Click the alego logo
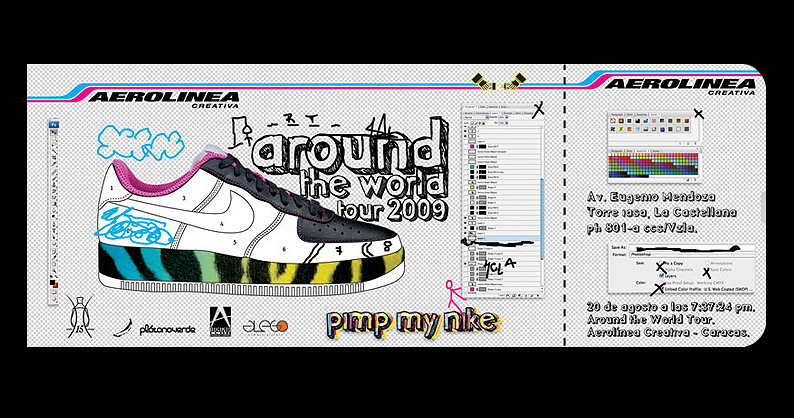This screenshot has width=794, height=418. click(x=268, y=326)
